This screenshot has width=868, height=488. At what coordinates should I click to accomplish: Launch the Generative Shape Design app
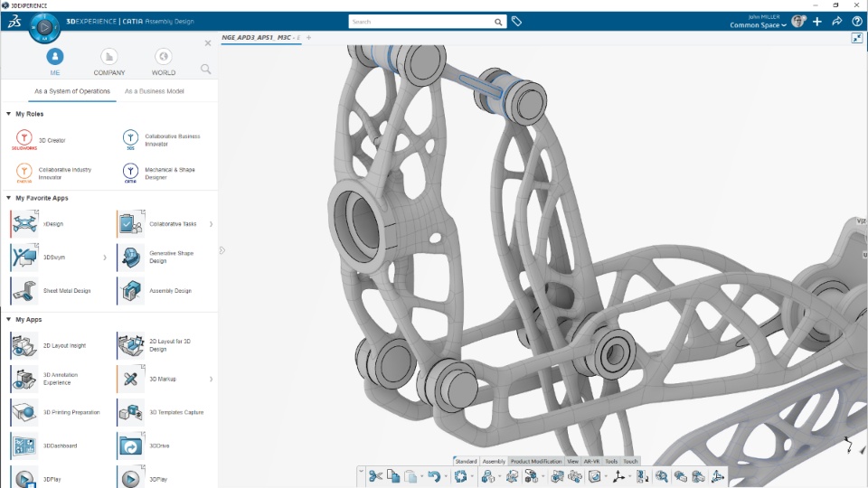click(x=130, y=258)
